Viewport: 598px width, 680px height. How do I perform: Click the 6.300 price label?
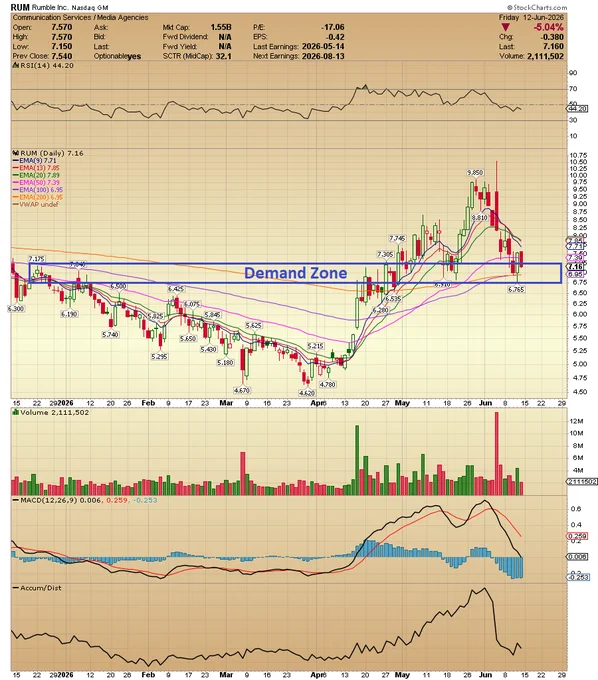[x=16, y=309]
